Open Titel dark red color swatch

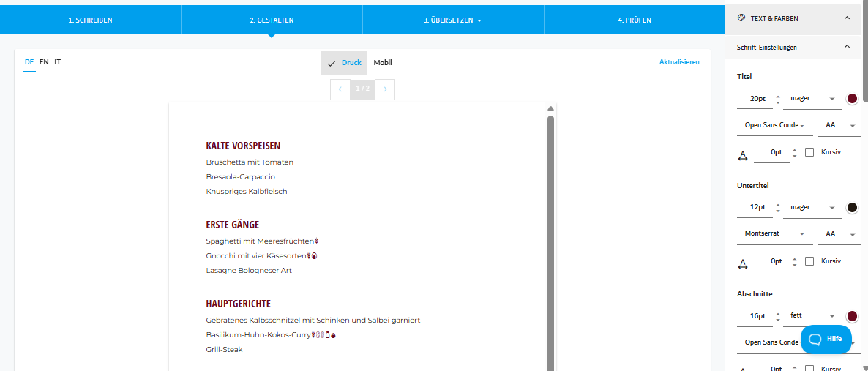pyautogui.click(x=852, y=99)
